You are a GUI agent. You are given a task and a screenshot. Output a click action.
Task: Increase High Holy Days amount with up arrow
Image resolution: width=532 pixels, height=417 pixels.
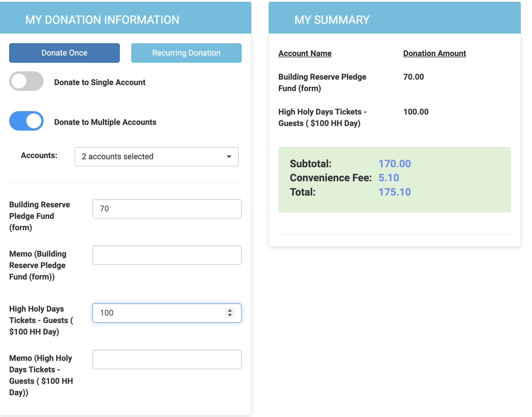click(x=230, y=310)
